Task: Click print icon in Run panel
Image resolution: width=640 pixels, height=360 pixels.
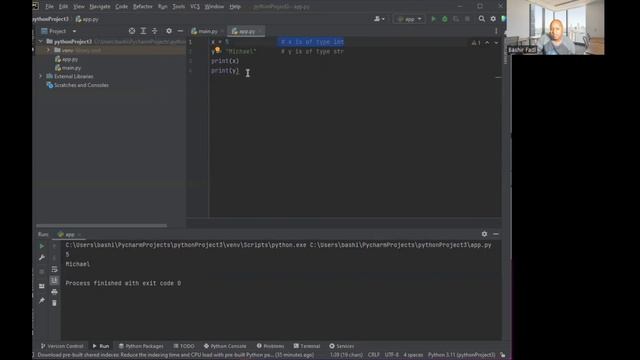Action: pyautogui.click(x=54, y=292)
